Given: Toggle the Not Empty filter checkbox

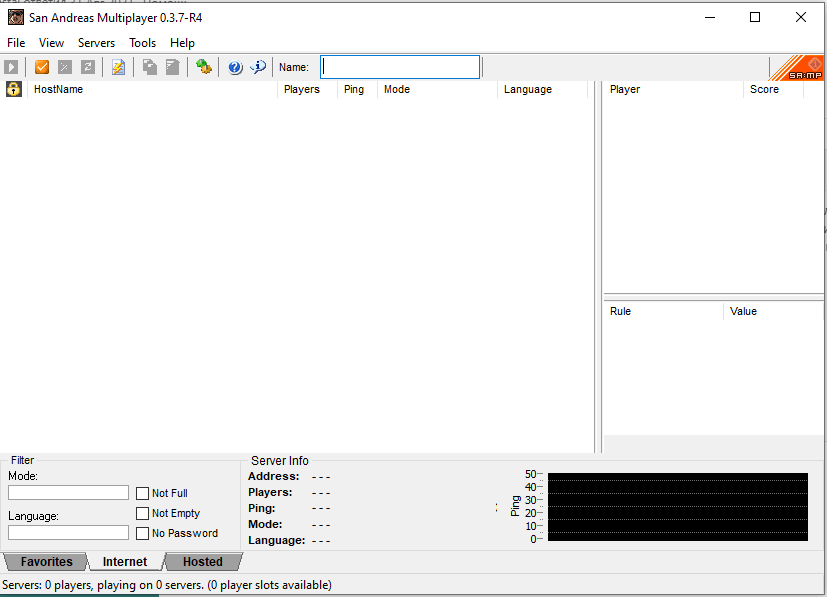Looking at the screenshot, I should click(x=143, y=513).
